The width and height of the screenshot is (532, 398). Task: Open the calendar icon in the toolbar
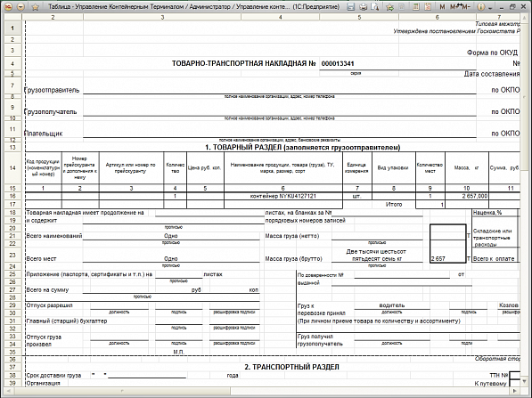[428, 6]
